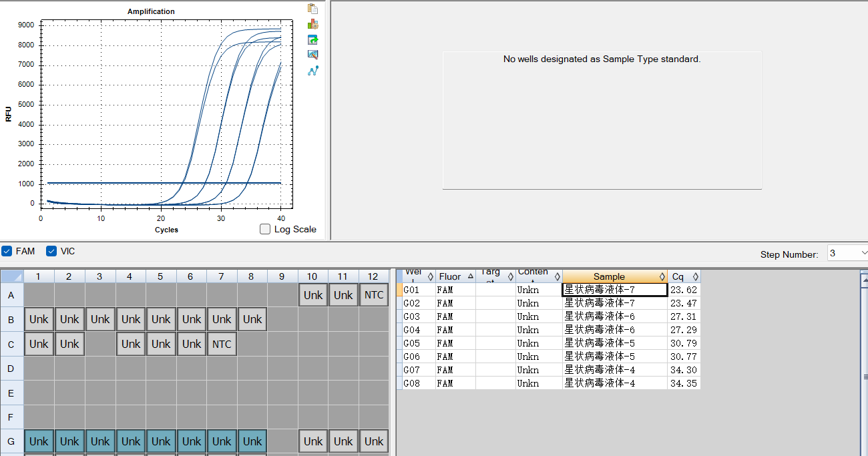Copy the amplification chart to clipboard

coord(312,9)
